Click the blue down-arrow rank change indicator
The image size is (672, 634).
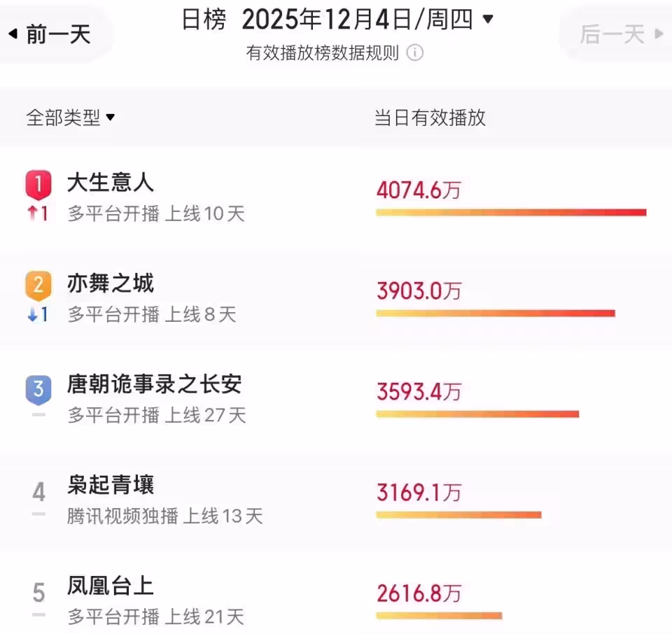38,315
